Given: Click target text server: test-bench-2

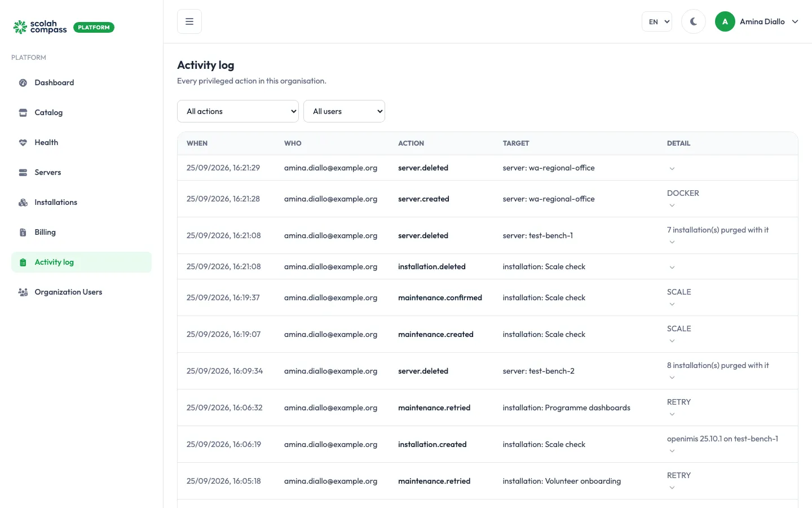Looking at the screenshot, I should click(x=539, y=371).
